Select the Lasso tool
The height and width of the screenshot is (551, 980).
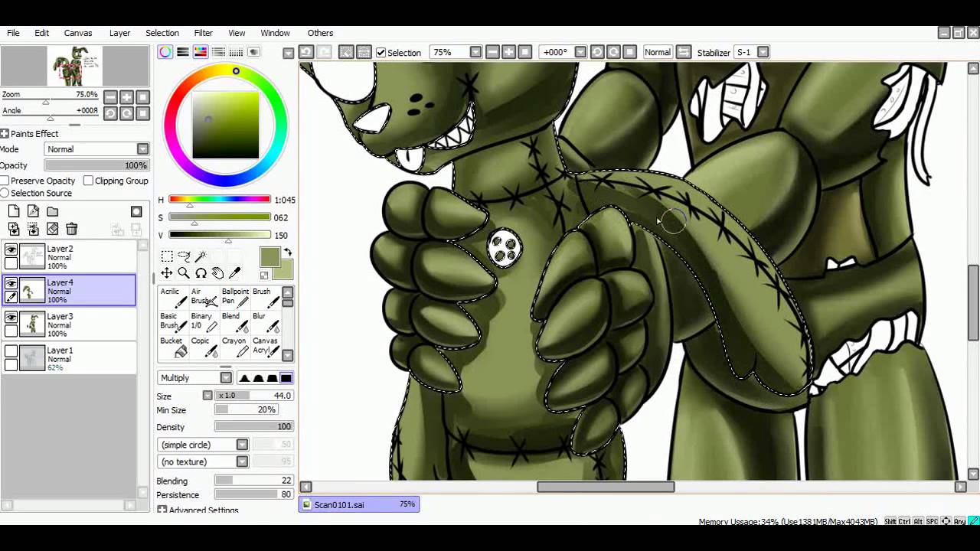point(184,256)
